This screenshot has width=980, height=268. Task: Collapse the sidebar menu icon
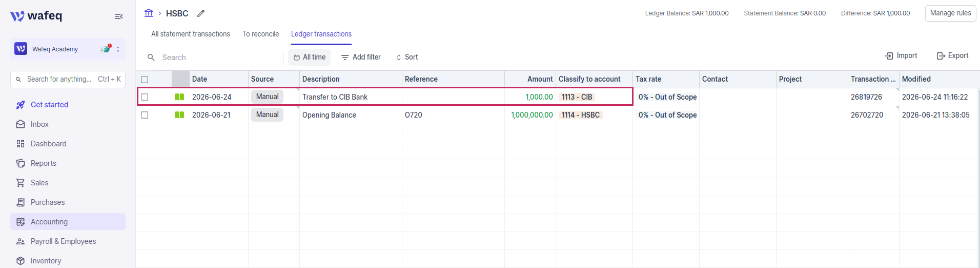(x=118, y=16)
